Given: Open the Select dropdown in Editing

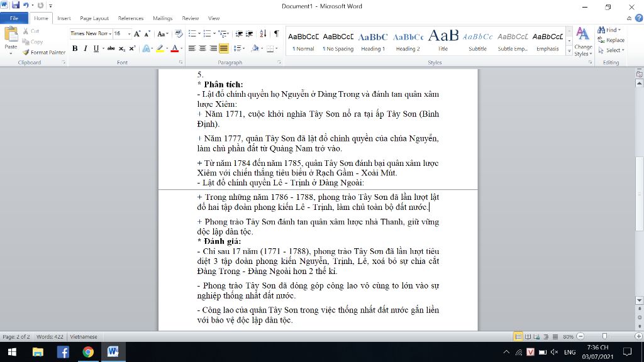Looking at the screenshot, I should (x=611, y=50).
